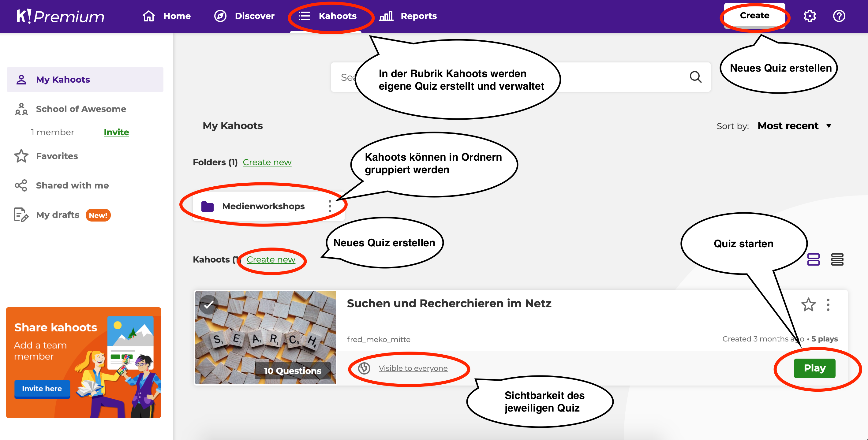
Task: Open the Discover tab
Action: pyautogui.click(x=244, y=16)
